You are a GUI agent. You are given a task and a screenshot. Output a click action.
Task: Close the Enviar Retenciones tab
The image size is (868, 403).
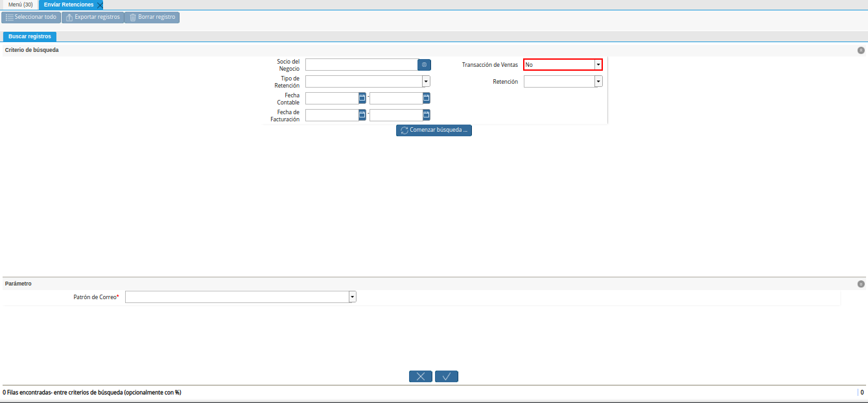99,5
